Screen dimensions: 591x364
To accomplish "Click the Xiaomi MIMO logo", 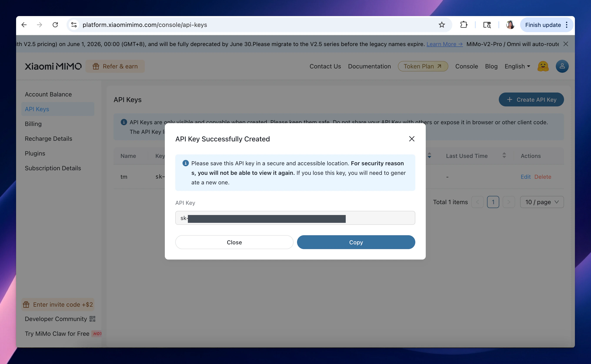I will point(53,66).
